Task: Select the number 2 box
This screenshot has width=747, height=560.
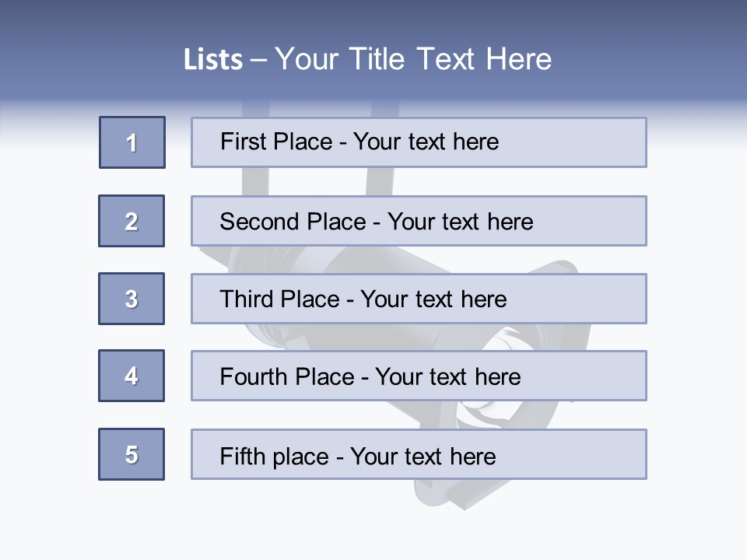Action: coord(132,221)
